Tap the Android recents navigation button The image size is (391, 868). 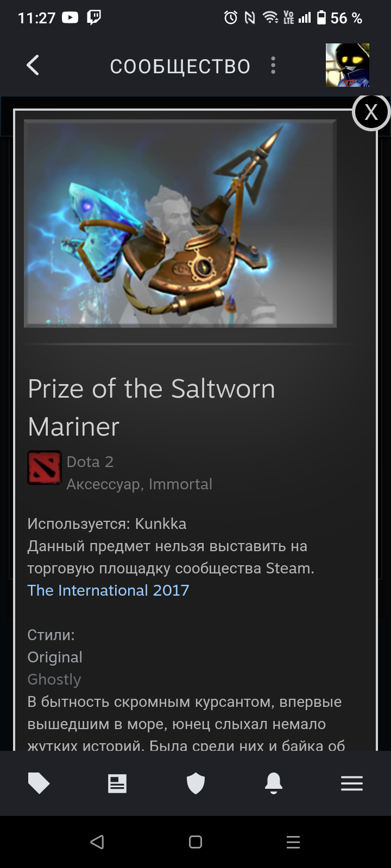pos(293,842)
